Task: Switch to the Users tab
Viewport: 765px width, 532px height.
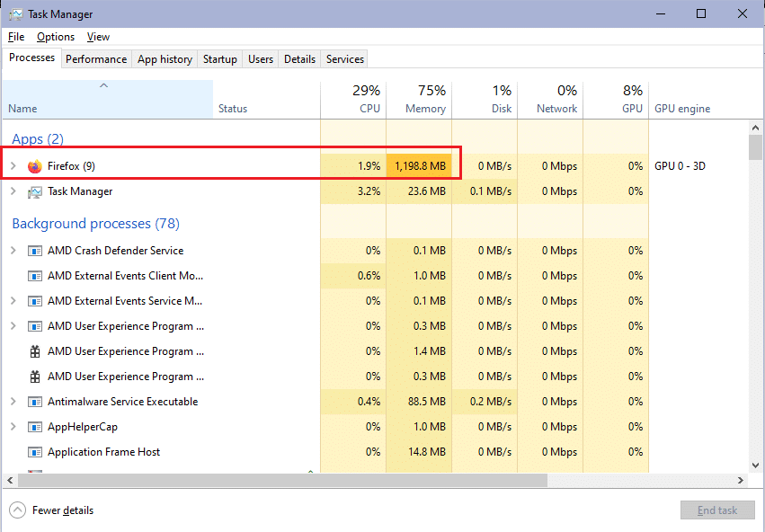Action: pyautogui.click(x=261, y=59)
